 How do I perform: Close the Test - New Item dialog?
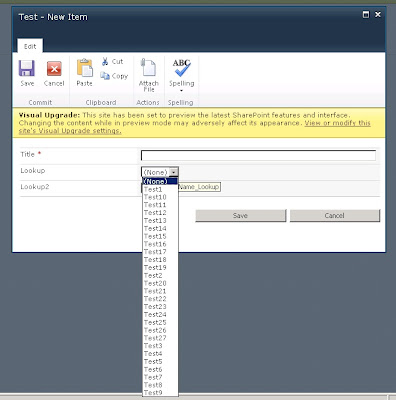[x=378, y=14]
